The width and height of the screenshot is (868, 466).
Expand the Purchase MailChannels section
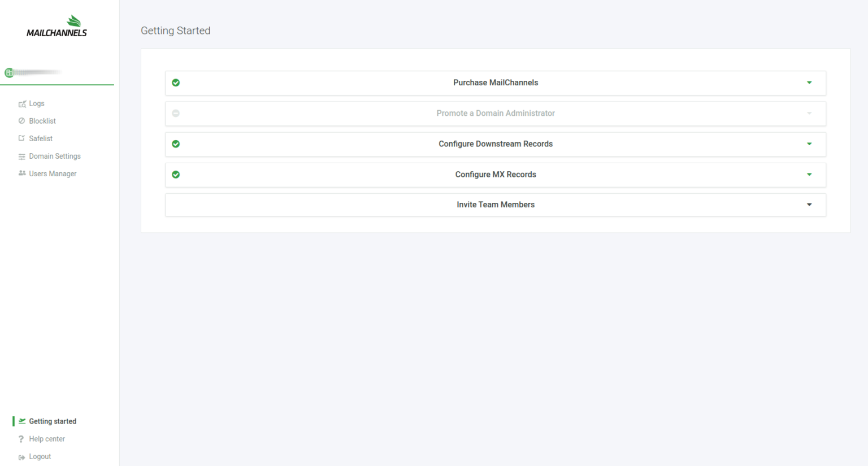point(809,82)
